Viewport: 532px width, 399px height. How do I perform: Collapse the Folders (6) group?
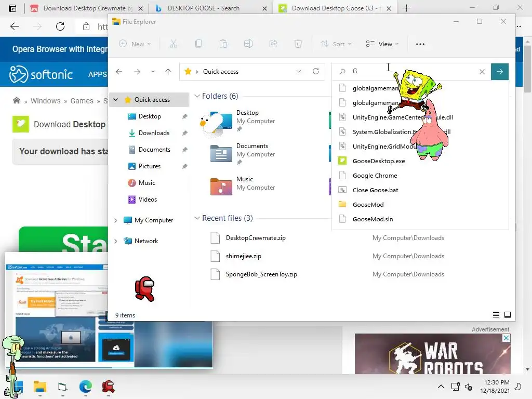pos(197,96)
